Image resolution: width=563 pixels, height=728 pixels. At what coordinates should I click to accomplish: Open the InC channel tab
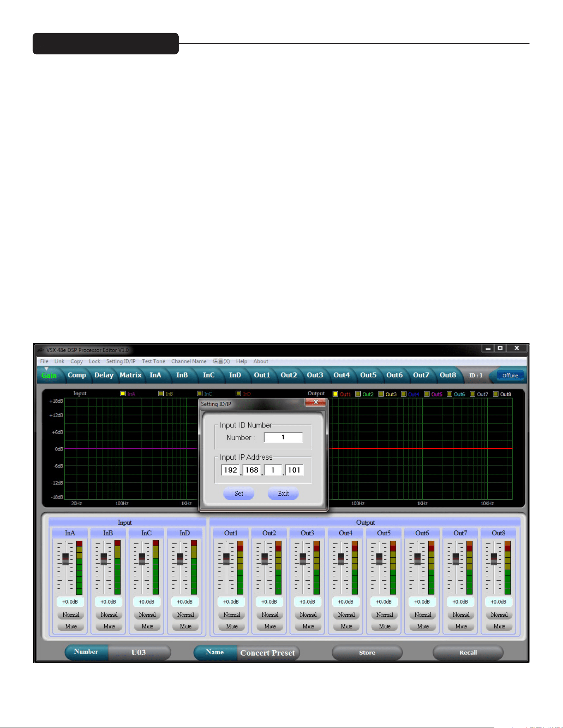209,375
